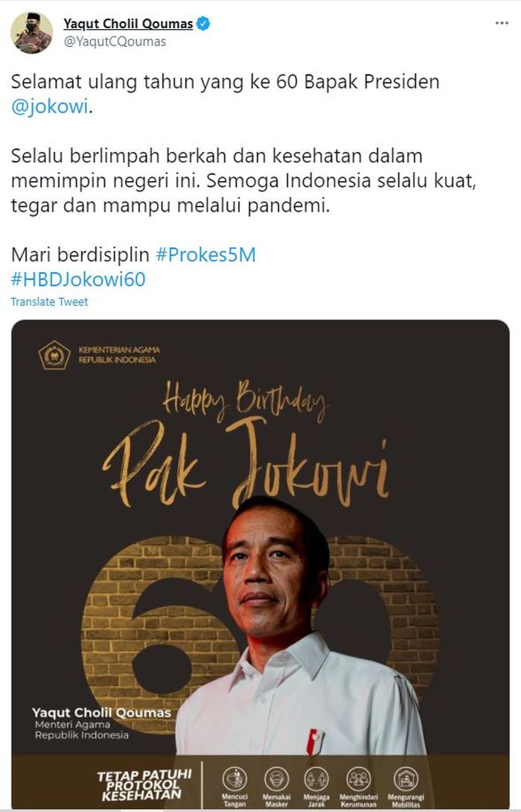Image resolution: width=521 pixels, height=812 pixels.
Task: Click Yaqut Cholil Qoumas profile avatar
Action: click(x=31, y=33)
